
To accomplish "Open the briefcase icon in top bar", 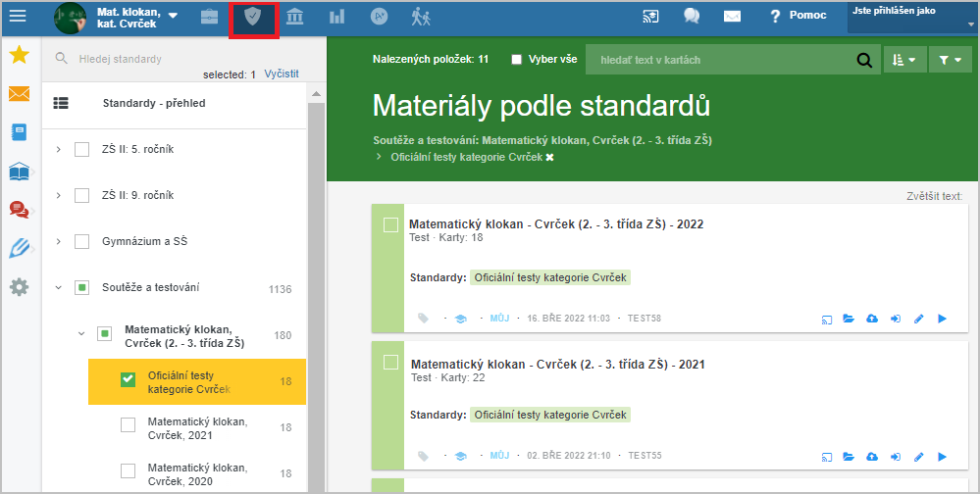I will 209,17.
